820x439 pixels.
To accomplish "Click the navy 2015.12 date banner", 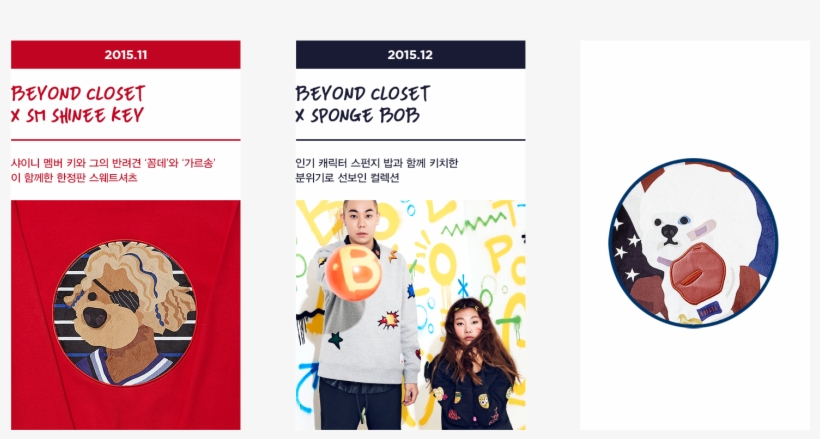I will [411, 54].
